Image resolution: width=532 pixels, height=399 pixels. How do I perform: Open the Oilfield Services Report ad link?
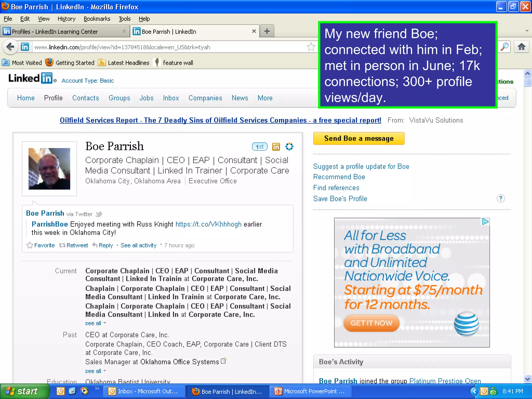tap(220, 120)
